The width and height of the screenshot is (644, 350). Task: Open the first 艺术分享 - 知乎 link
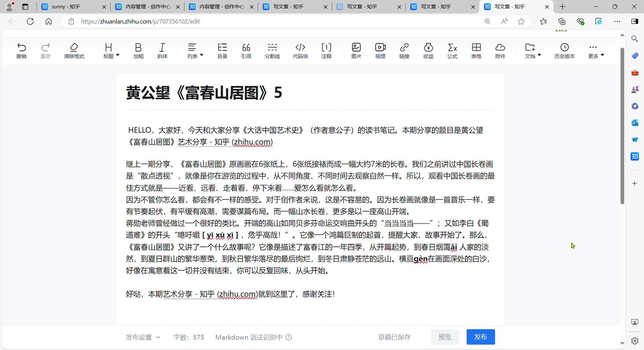(225, 142)
